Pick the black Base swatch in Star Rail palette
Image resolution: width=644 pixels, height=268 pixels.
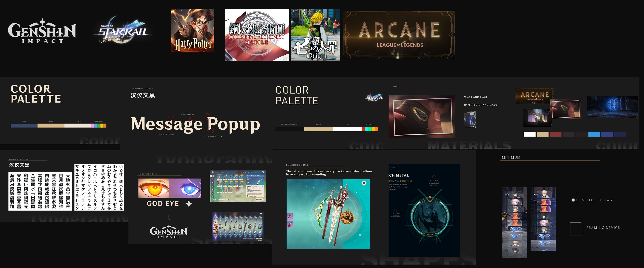pos(290,129)
